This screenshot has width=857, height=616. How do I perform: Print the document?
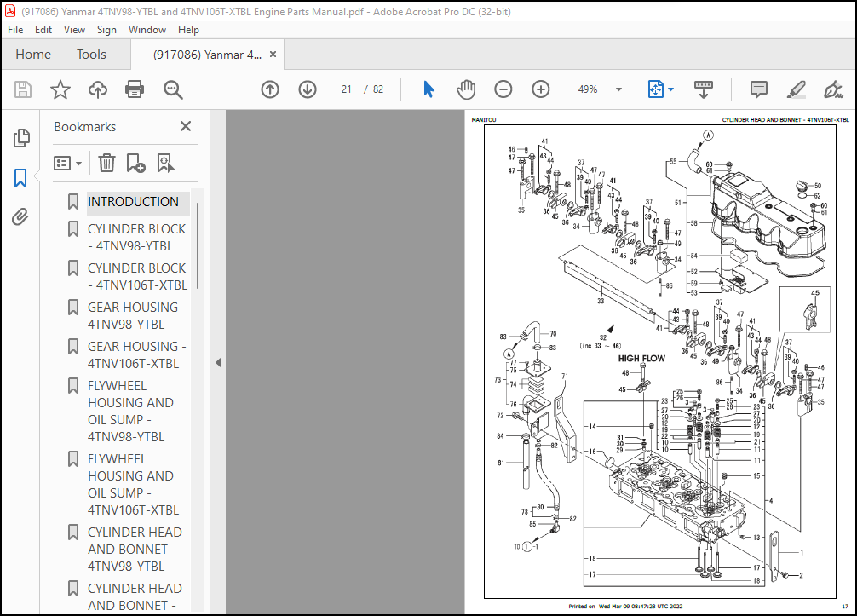pyautogui.click(x=135, y=89)
